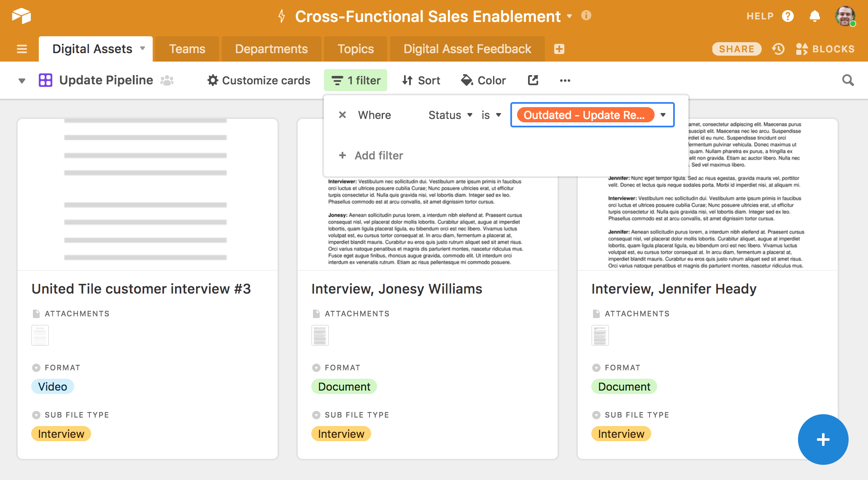Click the Video format tag
Screen dimensions: 868x480
[x=53, y=386]
